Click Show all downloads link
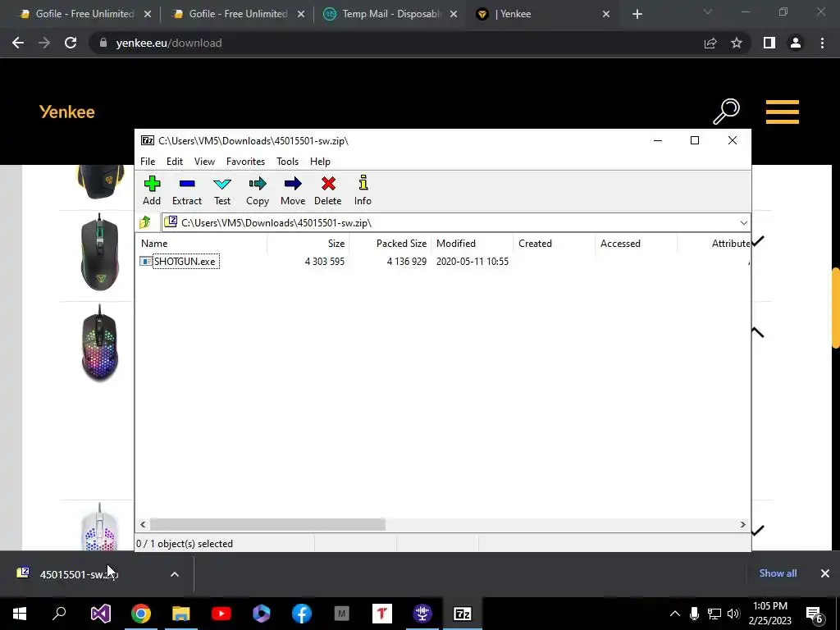Viewport: 840px width, 630px height. pyautogui.click(x=778, y=573)
